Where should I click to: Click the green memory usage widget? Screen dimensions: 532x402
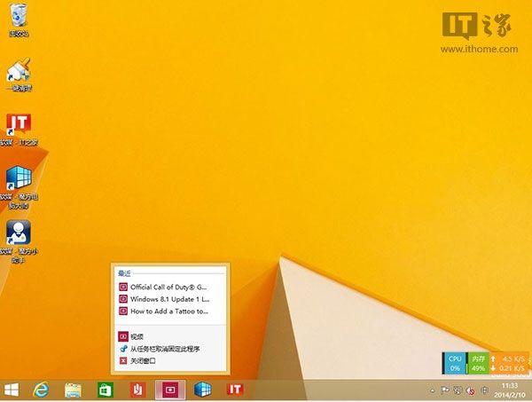(478, 363)
